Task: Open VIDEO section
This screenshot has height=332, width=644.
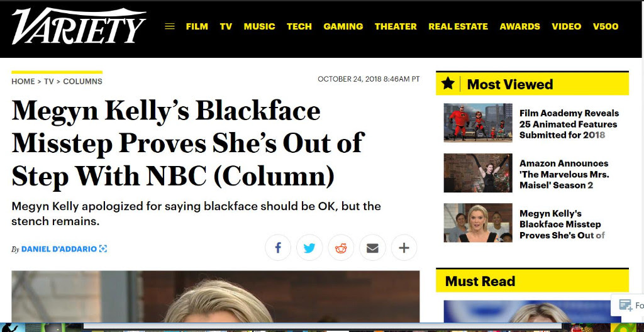Action: 567,26
